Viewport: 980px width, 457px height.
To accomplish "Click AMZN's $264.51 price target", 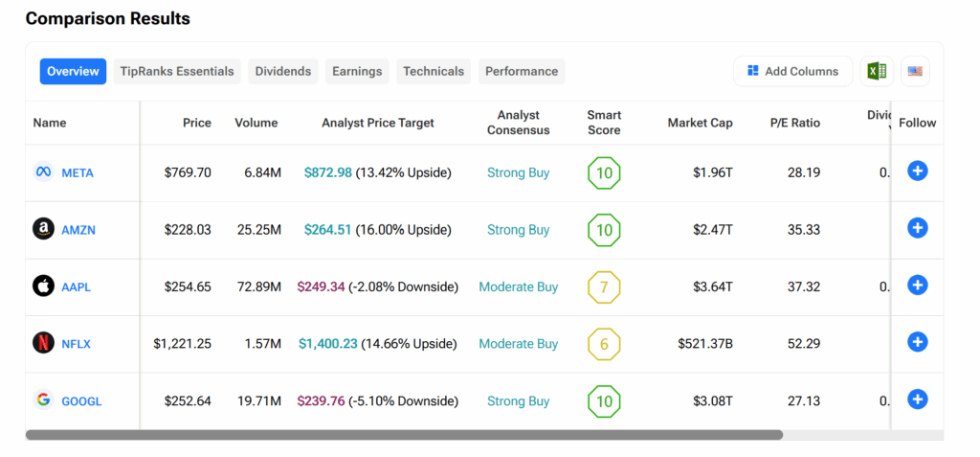I will (328, 230).
